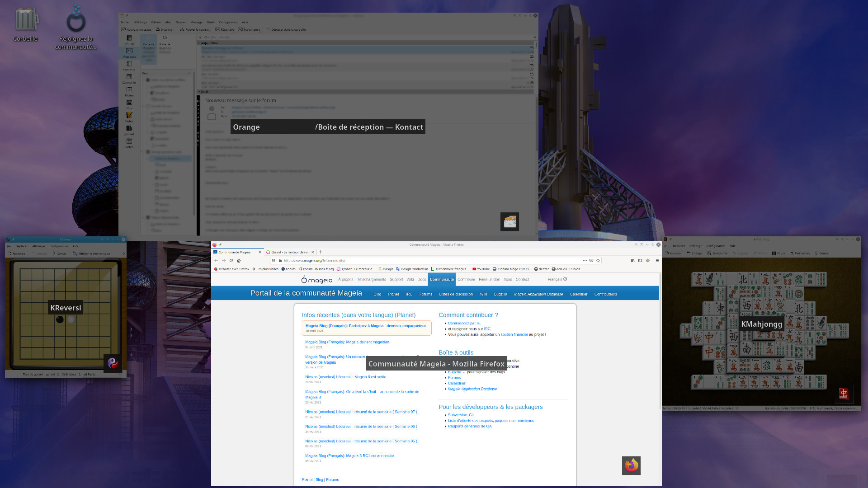This screenshot has width=868, height=488.
Task: Select Kontact window thumbnail label
Action: point(328,127)
